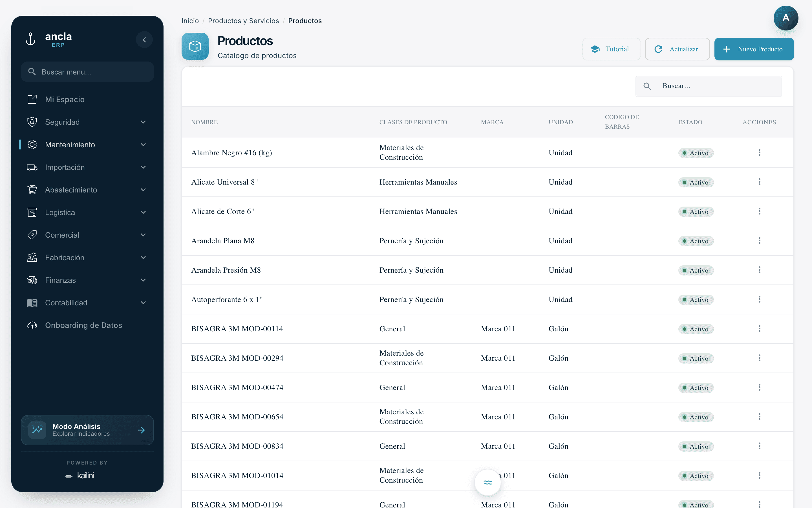Expand the Importación menu chevron

[x=143, y=167]
